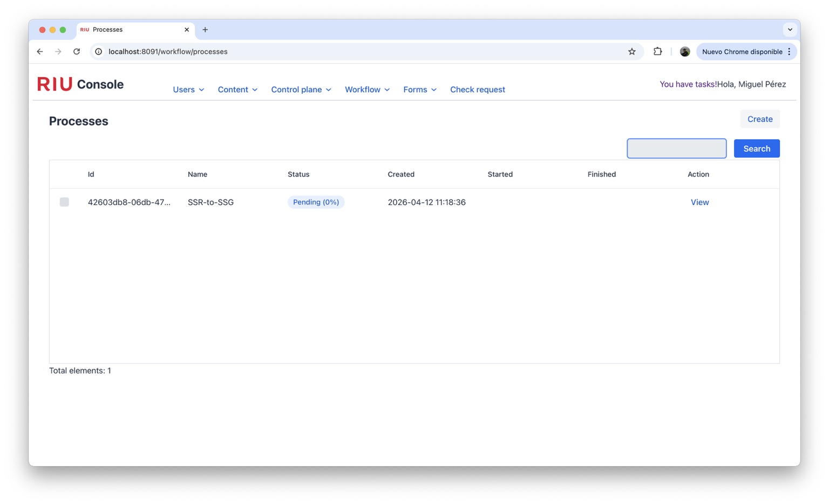829x504 pixels.
Task: View site information icon in address bar
Action: coord(99,52)
